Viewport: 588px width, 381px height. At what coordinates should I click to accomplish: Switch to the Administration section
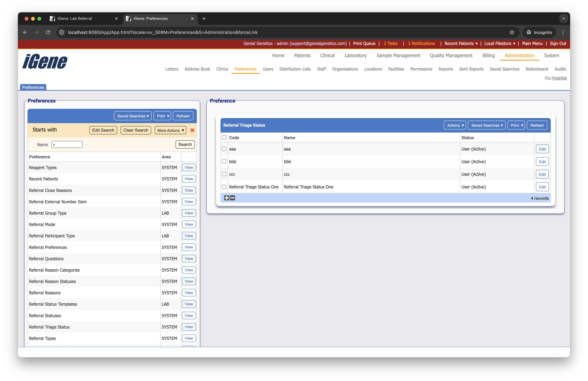tap(519, 55)
